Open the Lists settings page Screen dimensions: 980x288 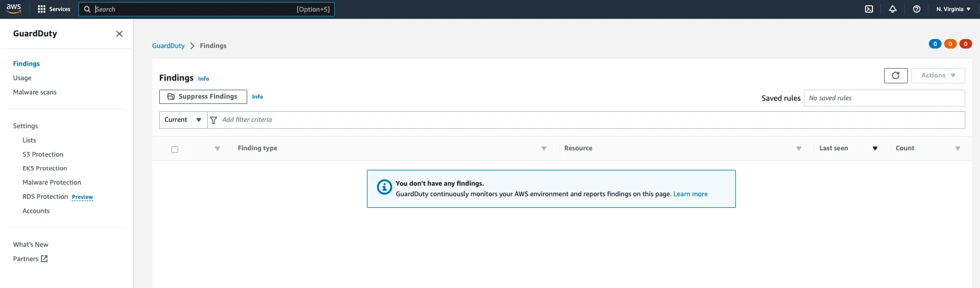tap(30, 140)
